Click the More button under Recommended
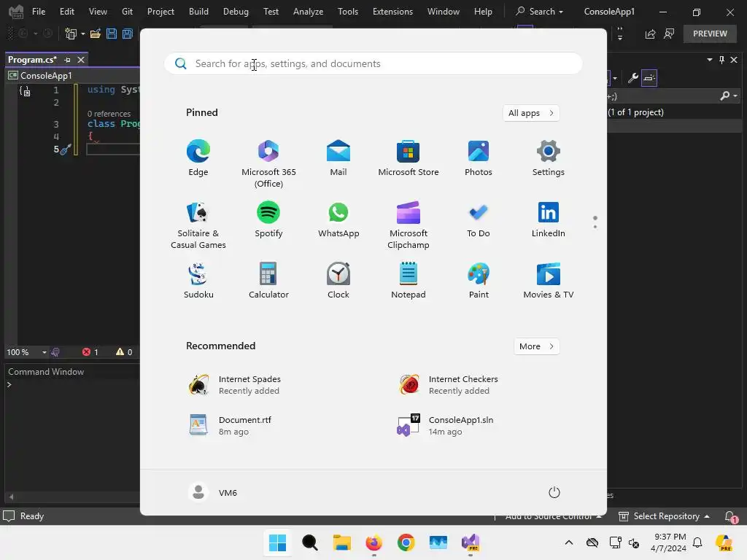Screen dimensions: 747x560 (536, 346)
